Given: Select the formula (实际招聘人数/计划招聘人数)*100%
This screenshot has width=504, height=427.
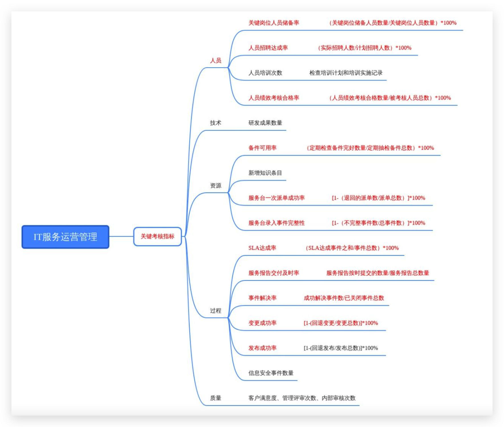Looking at the screenshot, I should click(364, 48).
